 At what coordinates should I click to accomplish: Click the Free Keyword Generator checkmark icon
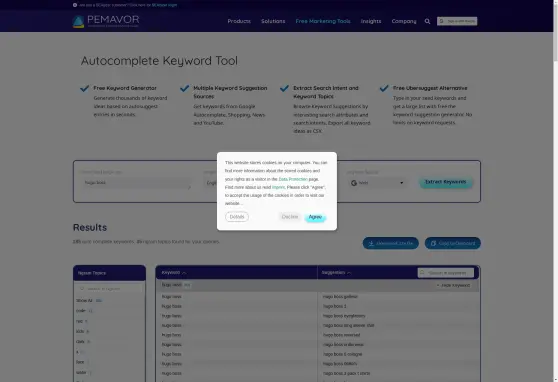(84, 88)
